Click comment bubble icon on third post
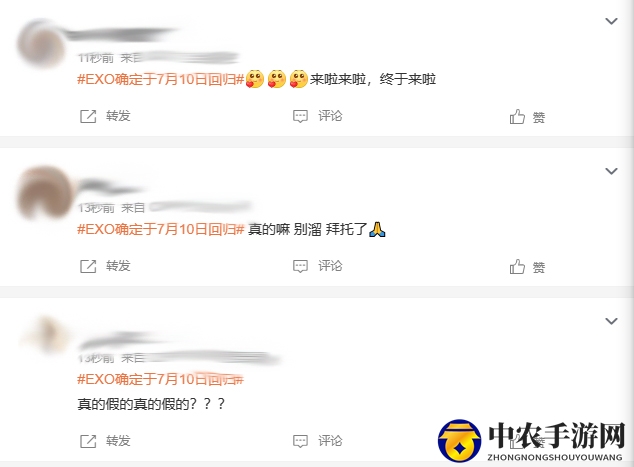634x467 pixels. [300, 441]
